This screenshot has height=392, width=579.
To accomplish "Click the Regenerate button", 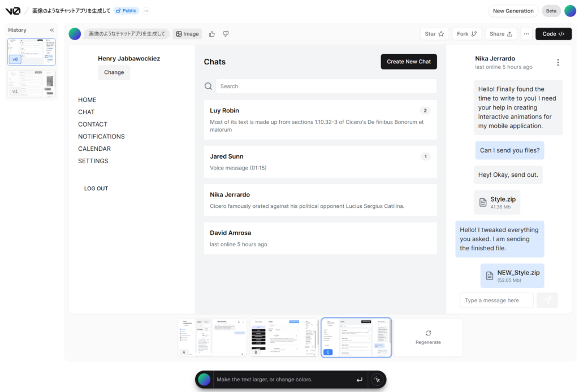I will pyautogui.click(x=428, y=337).
